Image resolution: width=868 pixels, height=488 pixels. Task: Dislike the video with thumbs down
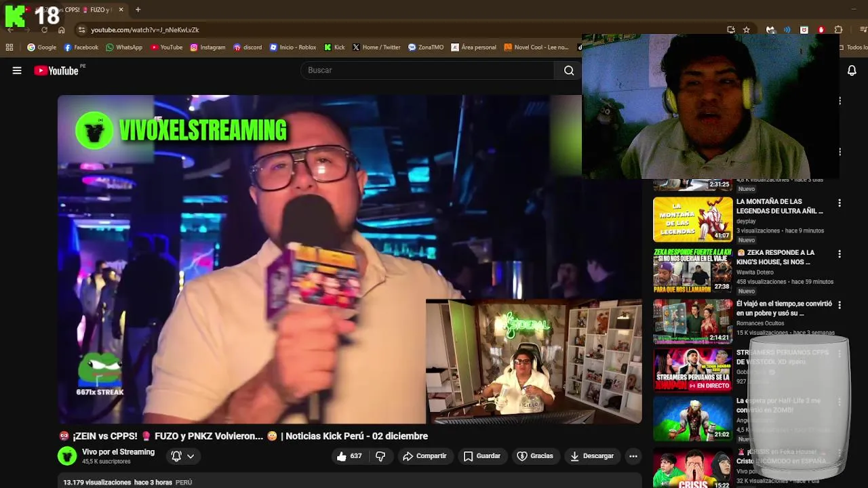(x=380, y=456)
